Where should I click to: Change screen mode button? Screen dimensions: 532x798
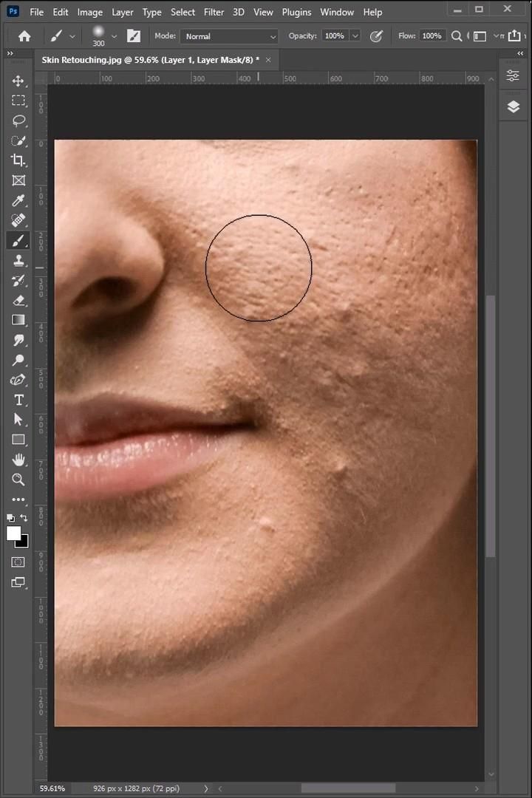pos(18,582)
